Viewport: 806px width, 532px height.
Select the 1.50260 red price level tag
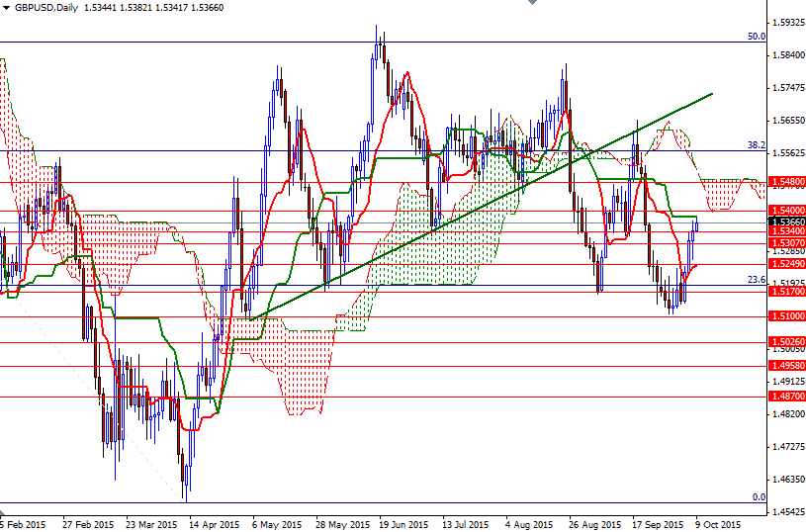pyautogui.click(x=787, y=342)
